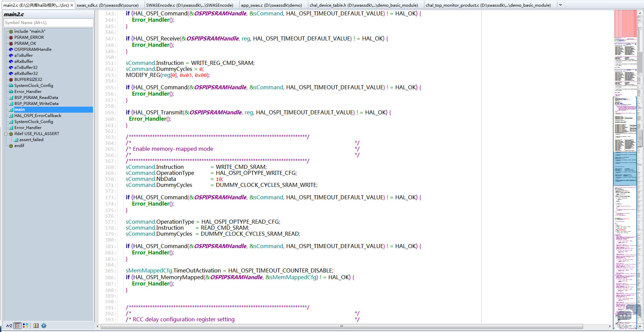The image size is (644, 332).
Task: Toggle symbol outline tree view icon
Action: (18, 326)
